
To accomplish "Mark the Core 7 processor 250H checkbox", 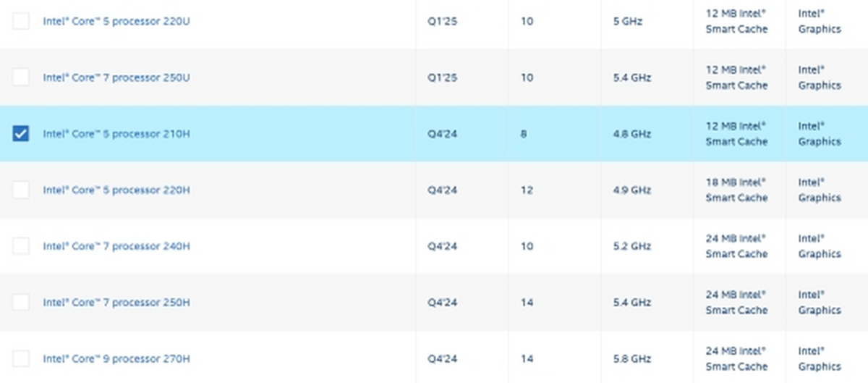I will (x=21, y=302).
